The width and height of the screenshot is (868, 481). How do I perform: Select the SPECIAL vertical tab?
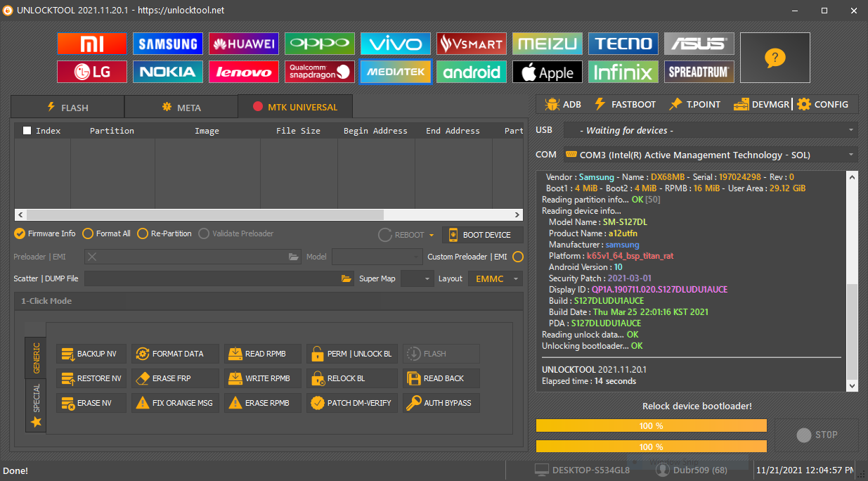[37, 405]
